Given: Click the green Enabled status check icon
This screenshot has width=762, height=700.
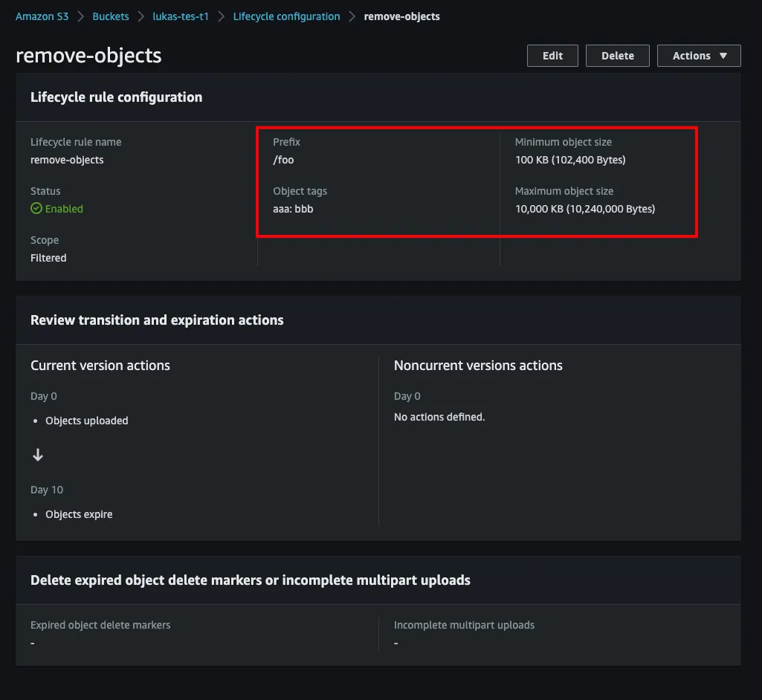Looking at the screenshot, I should (x=36, y=209).
